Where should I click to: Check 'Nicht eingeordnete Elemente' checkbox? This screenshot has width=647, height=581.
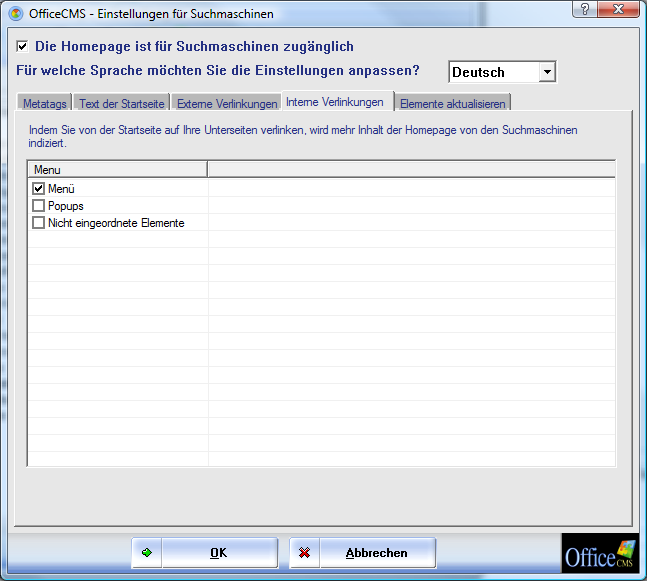pos(38,223)
